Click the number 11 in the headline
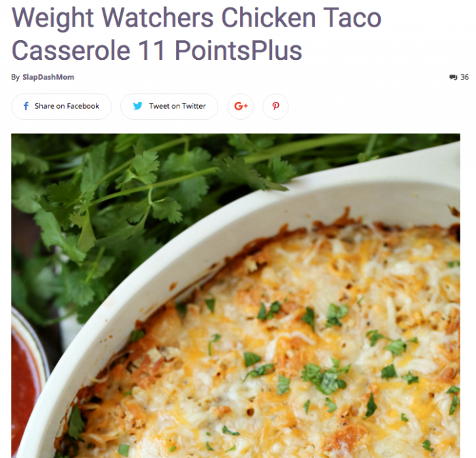Image resolution: width=476 pixels, height=458 pixels. click(151, 50)
